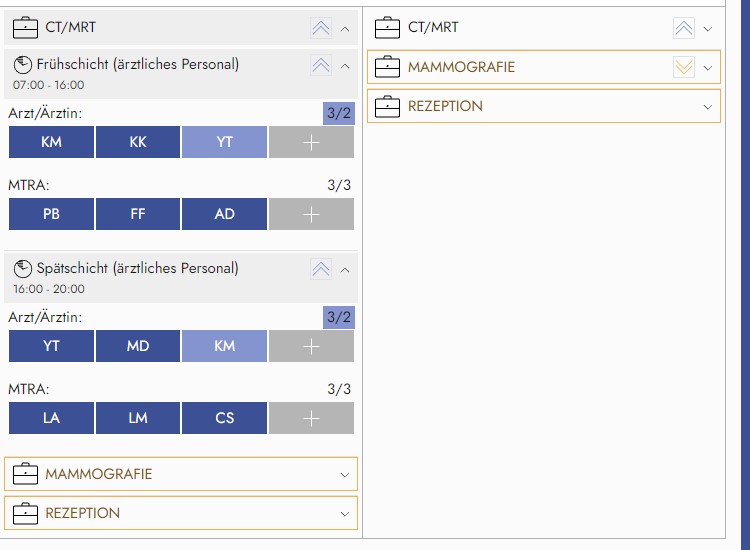Image resolution: width=750 pixels, height=550 pixels.
Task: Click double-chevron icon beside Spätschicht shift
Action: coord(320,269)
